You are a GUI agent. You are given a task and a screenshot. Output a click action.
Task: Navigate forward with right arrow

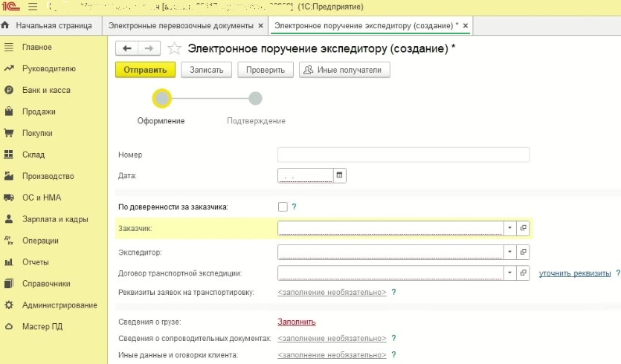click(x=149, y=48)
